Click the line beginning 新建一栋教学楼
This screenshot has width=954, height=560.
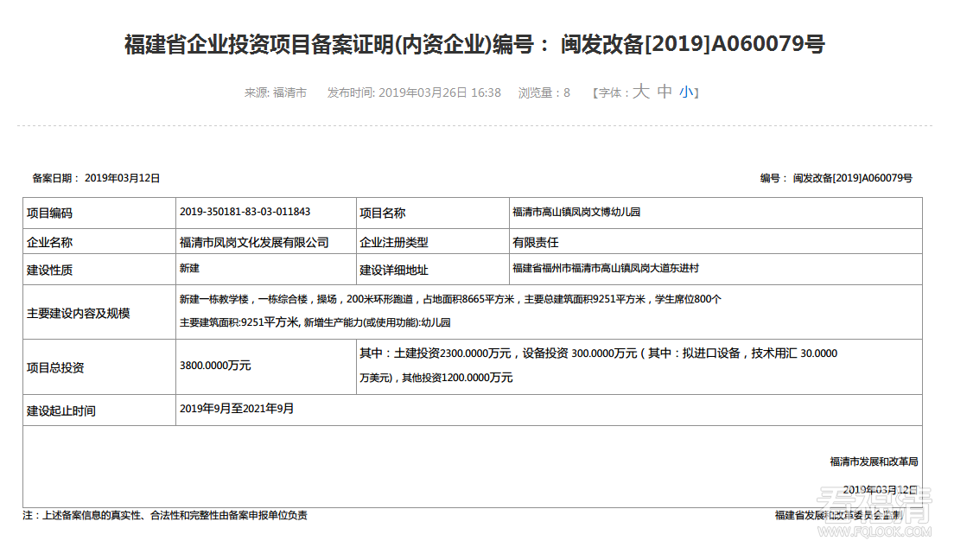pyautogui.click(x=450, y=299)
